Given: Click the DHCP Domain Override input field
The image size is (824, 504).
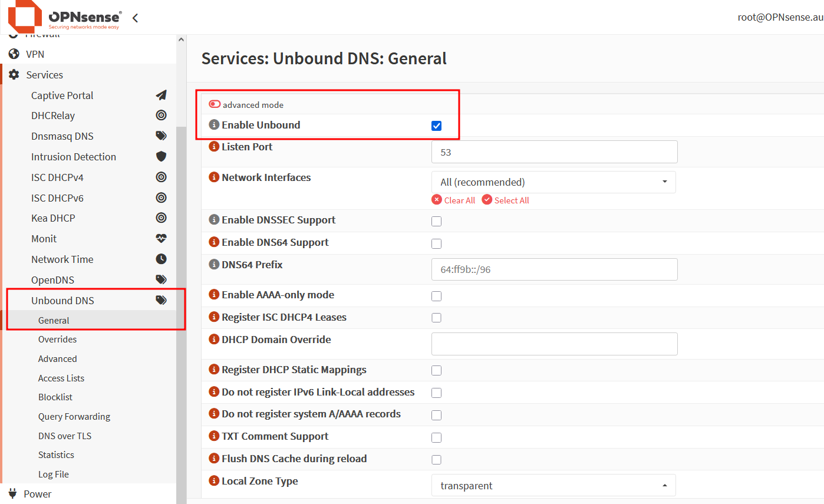Looking at the screenshot, I should coord(555,344).
